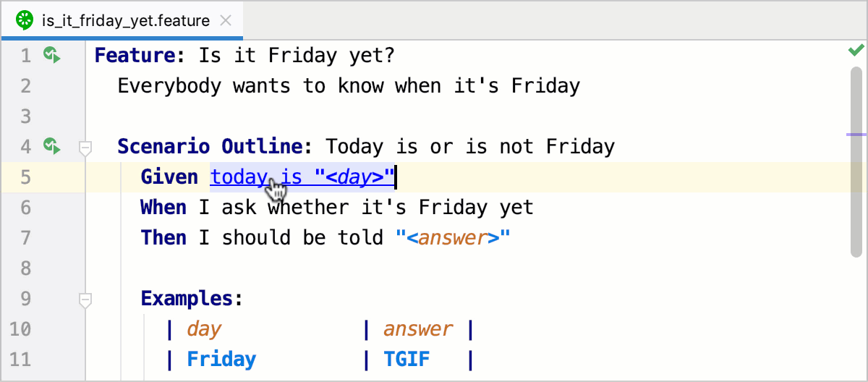Click line number 7 in gutter
This screenshot has width=868, height=382.
tap(25, 238)
